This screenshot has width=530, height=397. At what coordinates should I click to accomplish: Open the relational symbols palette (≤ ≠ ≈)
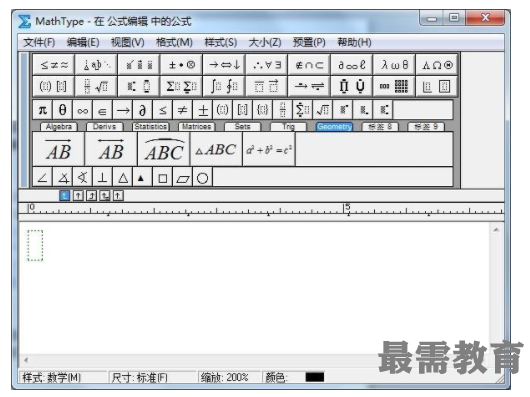(x=54, y=65)
